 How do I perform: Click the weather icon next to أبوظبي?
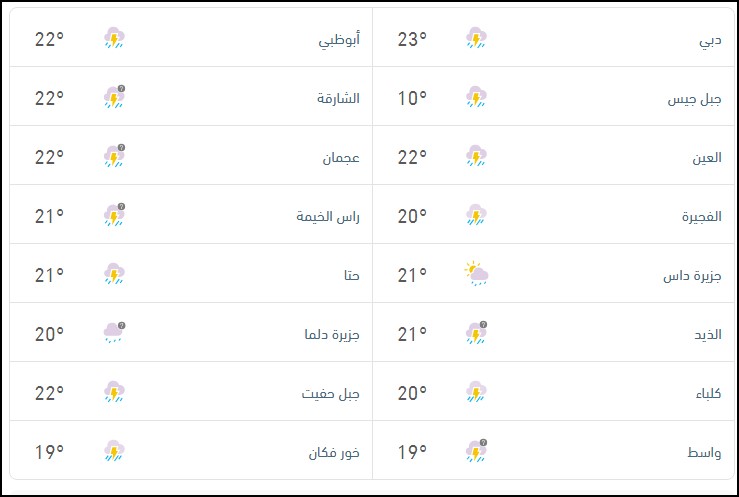(115, 39)
